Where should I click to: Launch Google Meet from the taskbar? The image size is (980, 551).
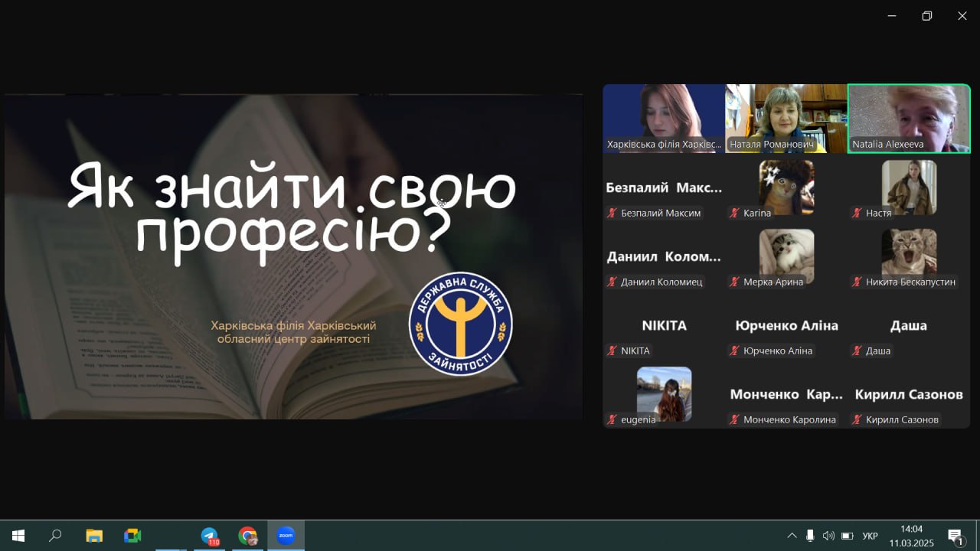pos(132,536)
